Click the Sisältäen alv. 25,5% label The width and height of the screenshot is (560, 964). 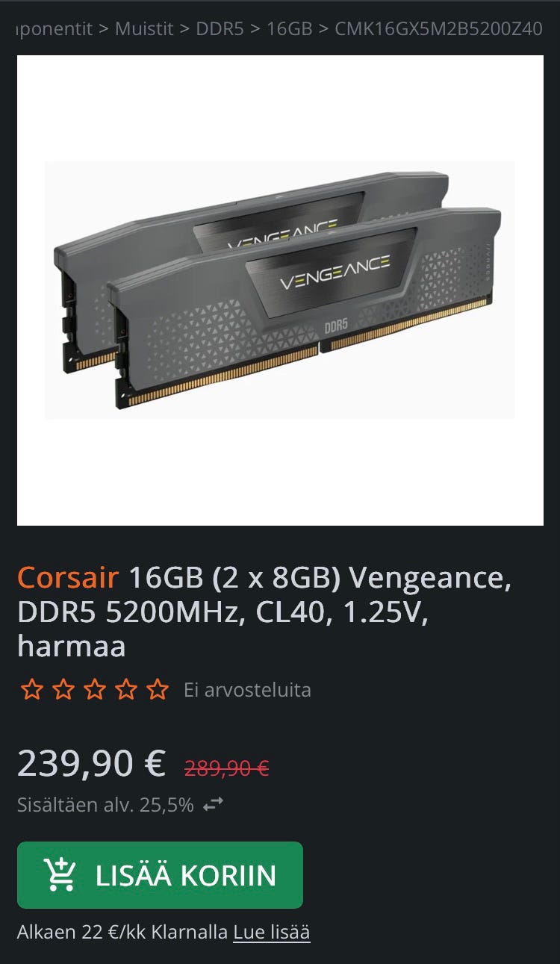(105, 805)
